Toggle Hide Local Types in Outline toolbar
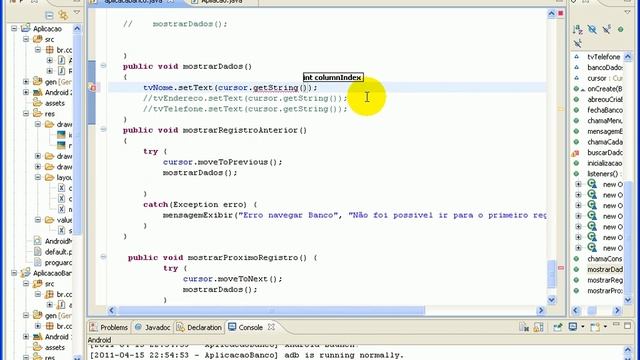The width and height of the screenshot is (640, 360). coord(578,43)
